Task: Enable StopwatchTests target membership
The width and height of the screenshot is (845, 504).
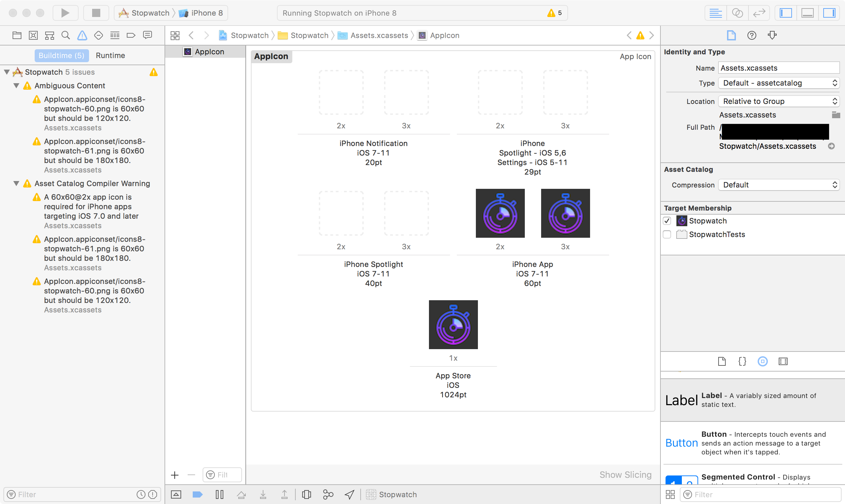Action: click(667, 234)
